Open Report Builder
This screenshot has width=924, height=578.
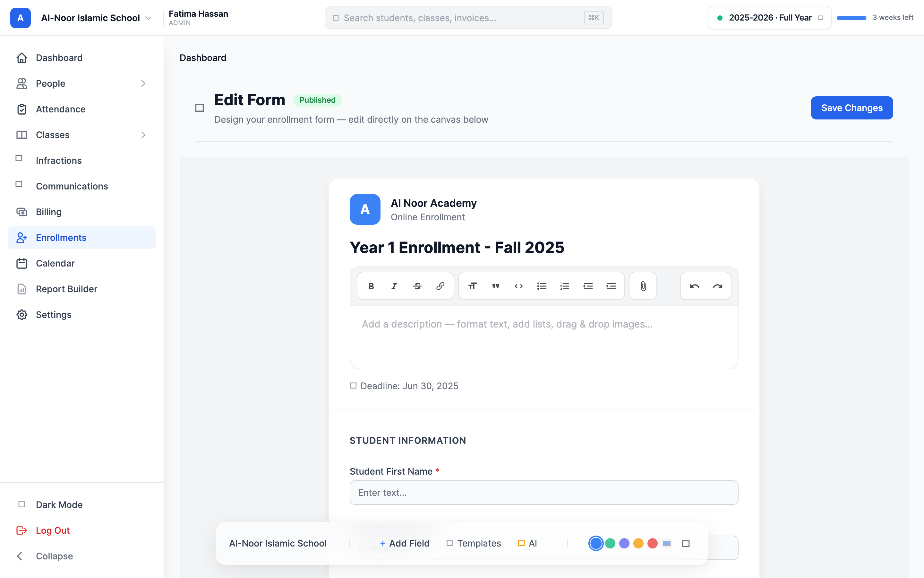pyautogui.click(x=82, y=289)
